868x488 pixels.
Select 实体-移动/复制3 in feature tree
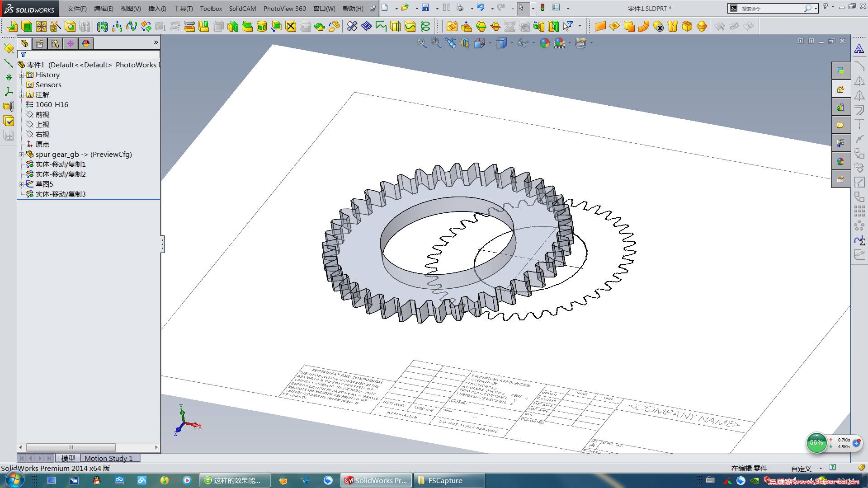60,194
